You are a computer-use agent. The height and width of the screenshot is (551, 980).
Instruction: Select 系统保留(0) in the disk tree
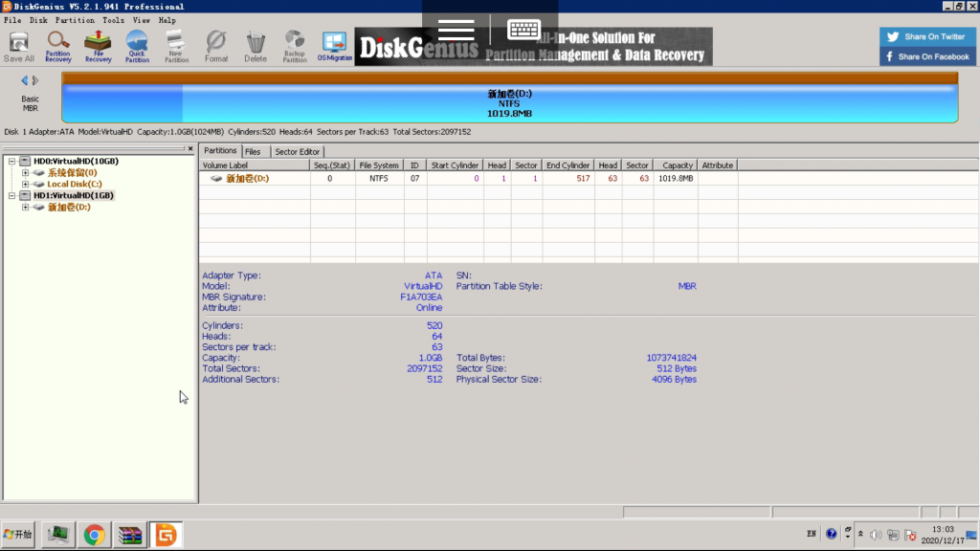72,173
